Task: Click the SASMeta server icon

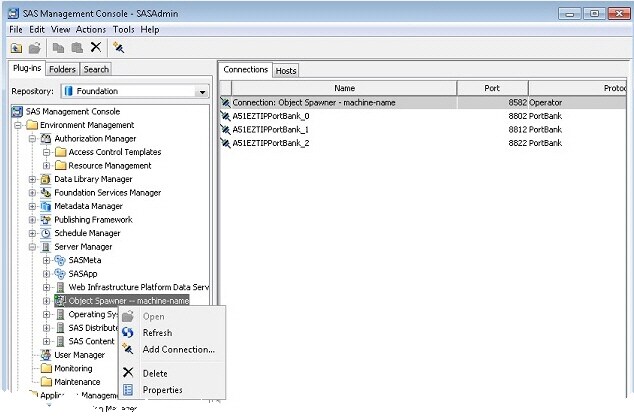Action: (x=60, y=260)
